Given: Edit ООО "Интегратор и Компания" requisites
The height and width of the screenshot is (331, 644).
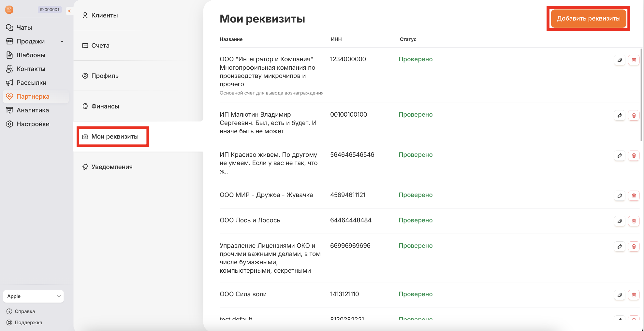Looking at the screenshot, I should 620,60.
